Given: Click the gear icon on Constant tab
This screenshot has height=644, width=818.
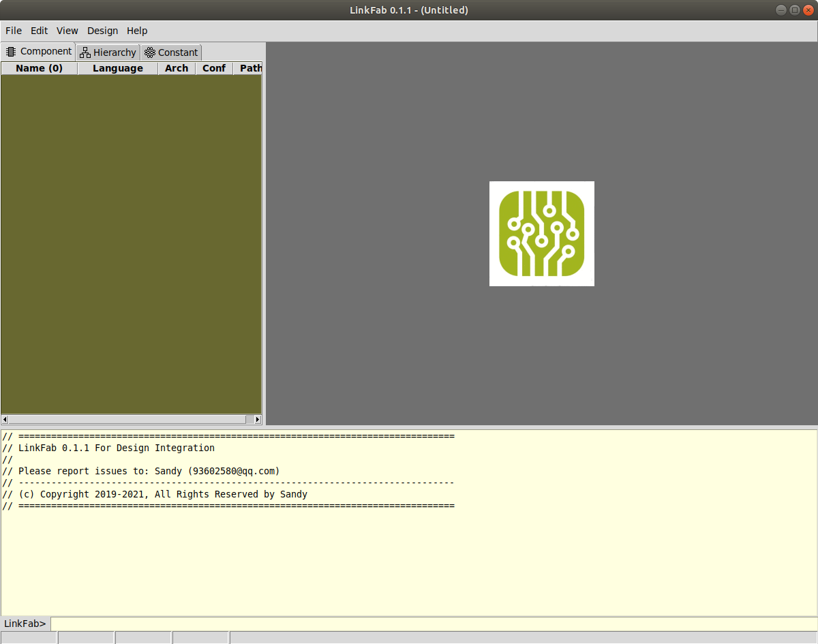Looking at the screenshot, I should point(150,52).
